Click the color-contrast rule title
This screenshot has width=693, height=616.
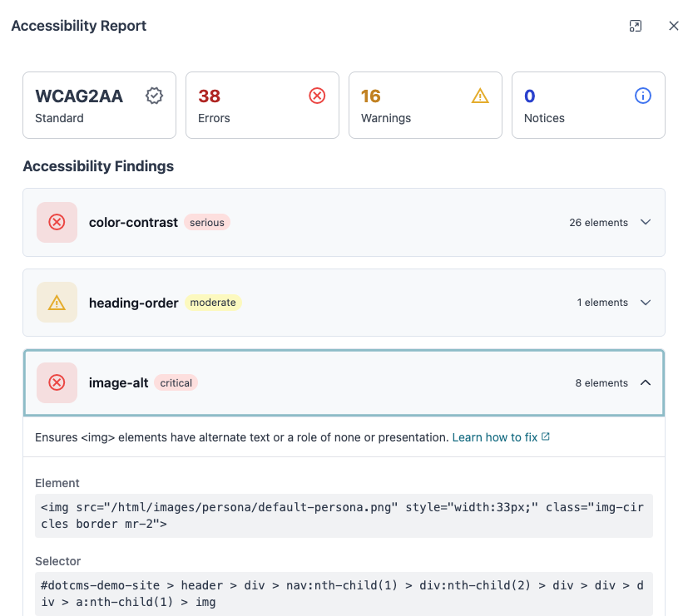click(133, 222)
